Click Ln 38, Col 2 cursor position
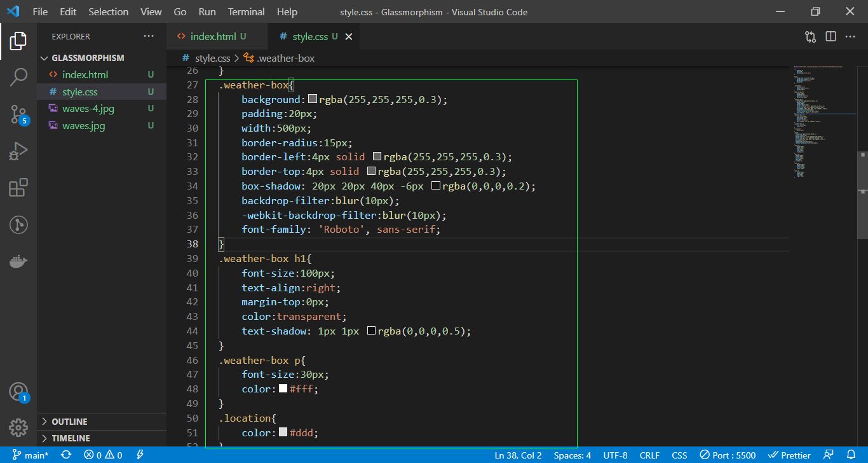 tap(518, 455)
